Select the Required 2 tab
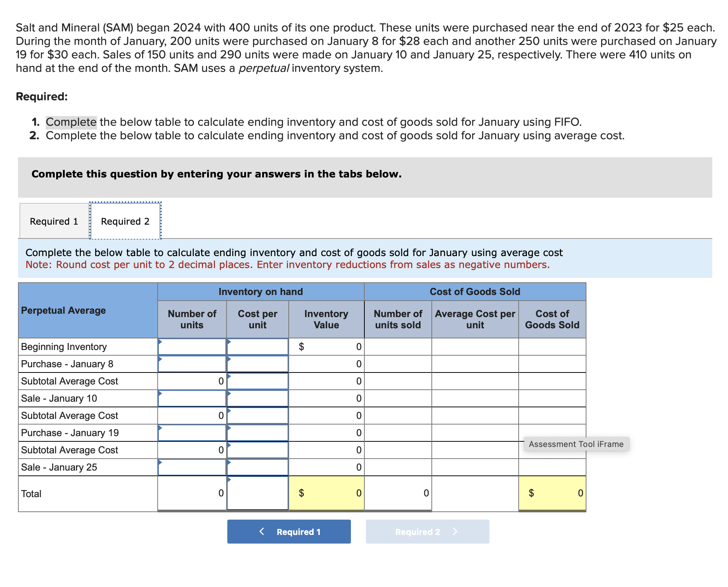Image resolution: width=728 pixels, height=587 pixels. tap(125, 221)
